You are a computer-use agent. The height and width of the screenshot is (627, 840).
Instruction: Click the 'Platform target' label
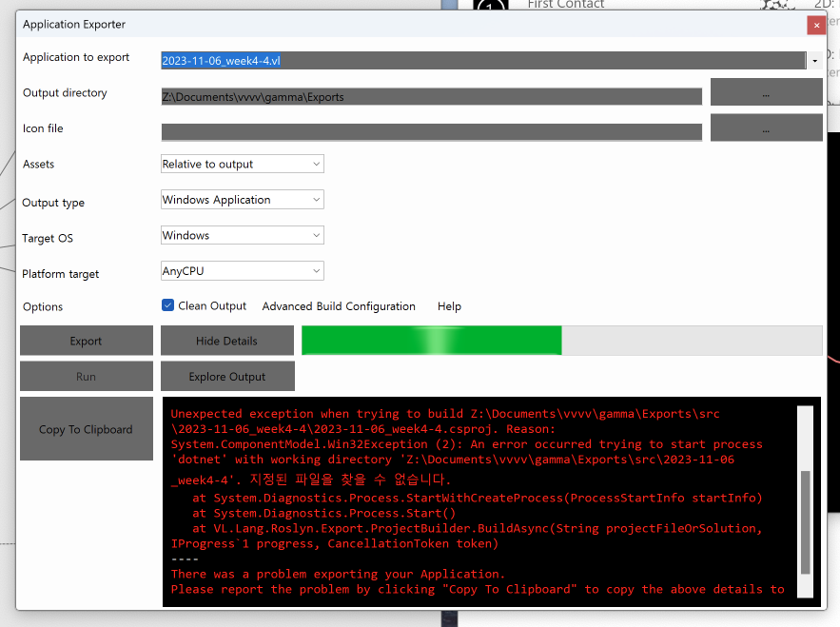tap(61, 274)
